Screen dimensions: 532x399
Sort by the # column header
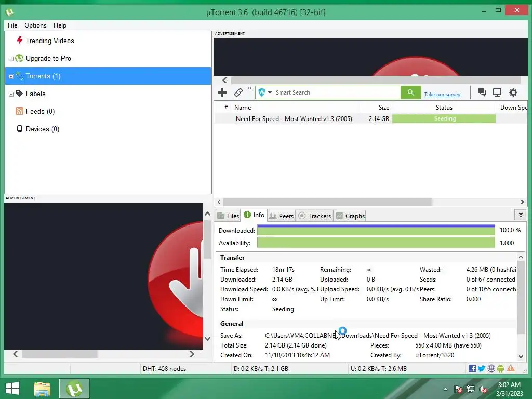[226, 107]
